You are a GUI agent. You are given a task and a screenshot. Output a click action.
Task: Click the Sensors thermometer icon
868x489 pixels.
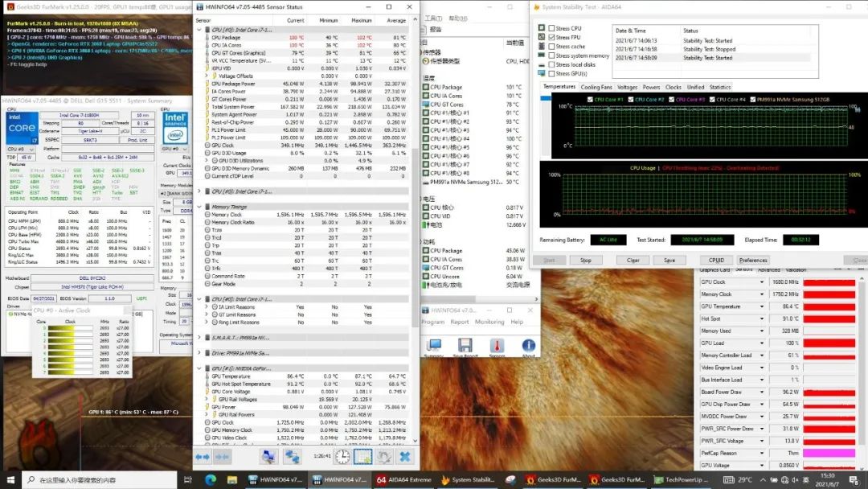497,346
